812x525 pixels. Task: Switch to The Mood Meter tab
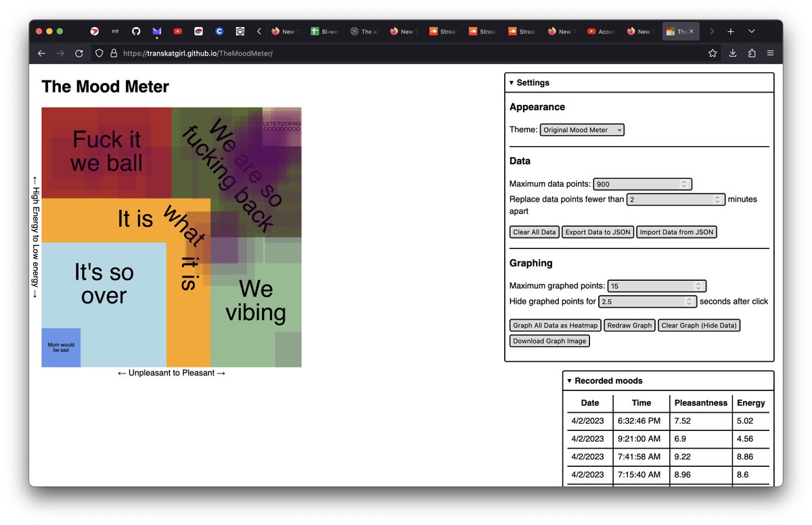coord(678,31)
